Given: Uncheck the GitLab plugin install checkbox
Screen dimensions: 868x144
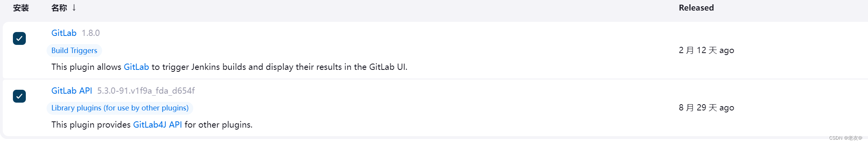Looking at the screenshot, I should coord(19,38).
